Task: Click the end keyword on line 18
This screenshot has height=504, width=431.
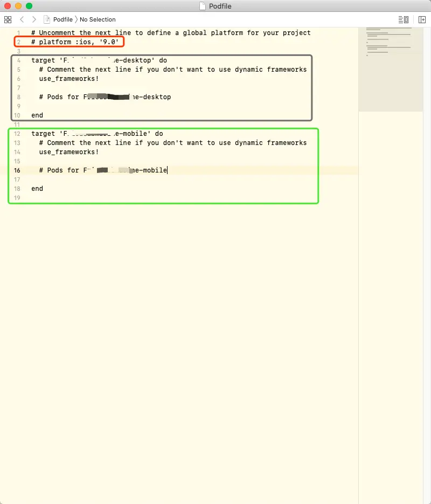Action: 37,188
